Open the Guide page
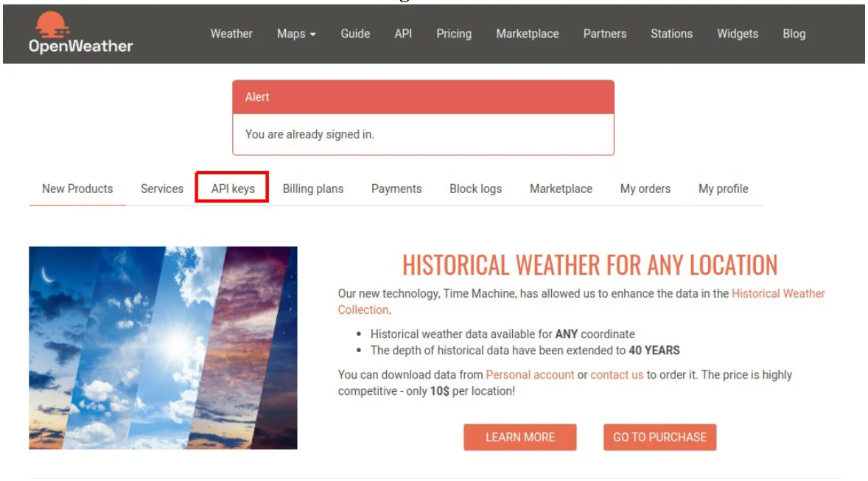The height and width of the screenshot is (481, 868). point(355,34)
